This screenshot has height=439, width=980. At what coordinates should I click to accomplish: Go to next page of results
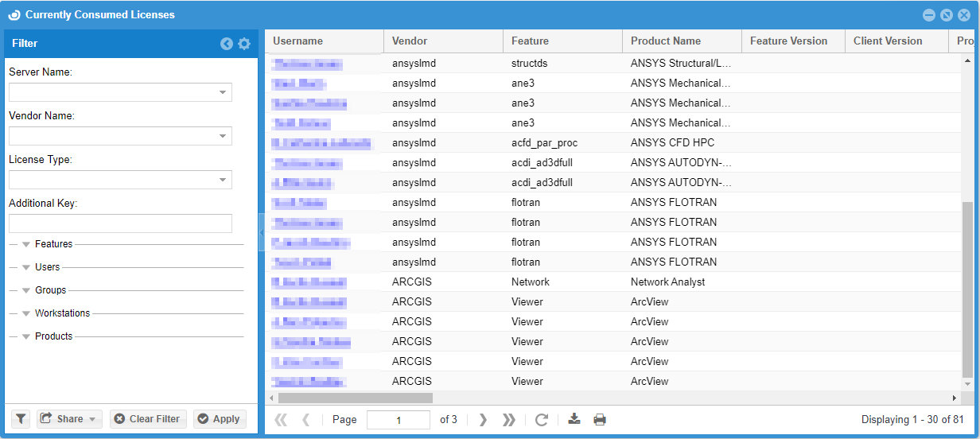point(483,420)
